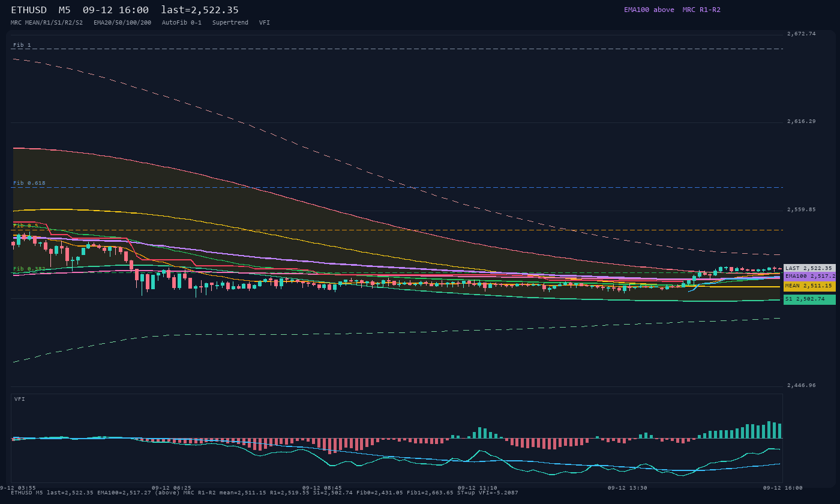This screenshot has height=504, width=840.
Task: Select the 09-12 06:25 time axis label
Action: click(x=172, y=488)
